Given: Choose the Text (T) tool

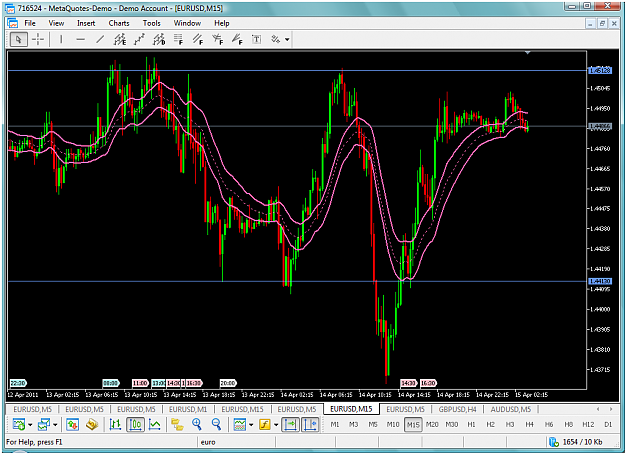Looking at the screenshot, I should [256, 39].
